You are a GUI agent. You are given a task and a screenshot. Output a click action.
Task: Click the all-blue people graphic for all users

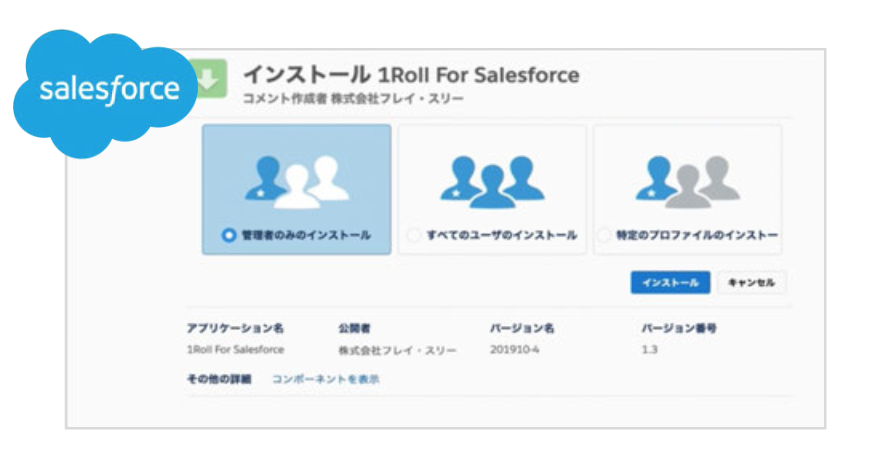click(492, 179)
